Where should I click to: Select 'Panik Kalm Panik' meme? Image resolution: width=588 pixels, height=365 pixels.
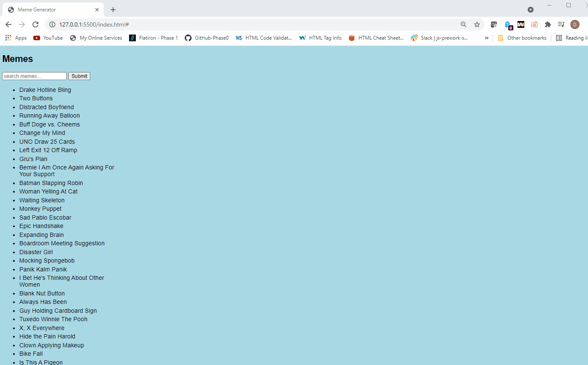pos(43,269)
